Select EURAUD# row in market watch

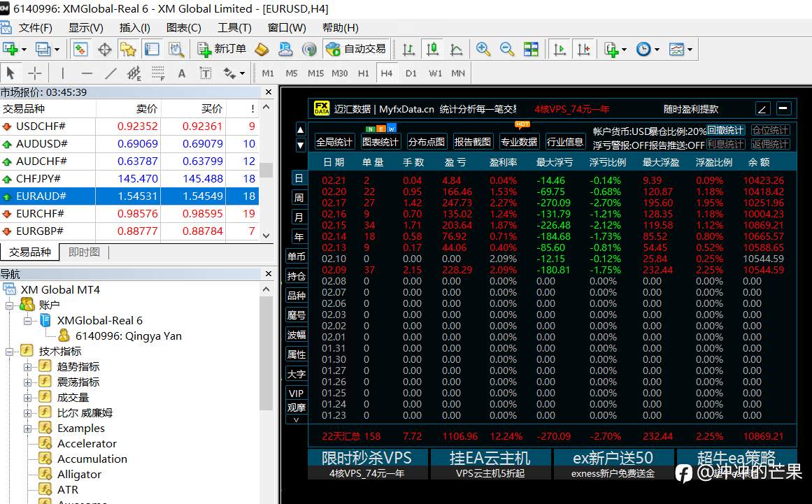[129, 196]
